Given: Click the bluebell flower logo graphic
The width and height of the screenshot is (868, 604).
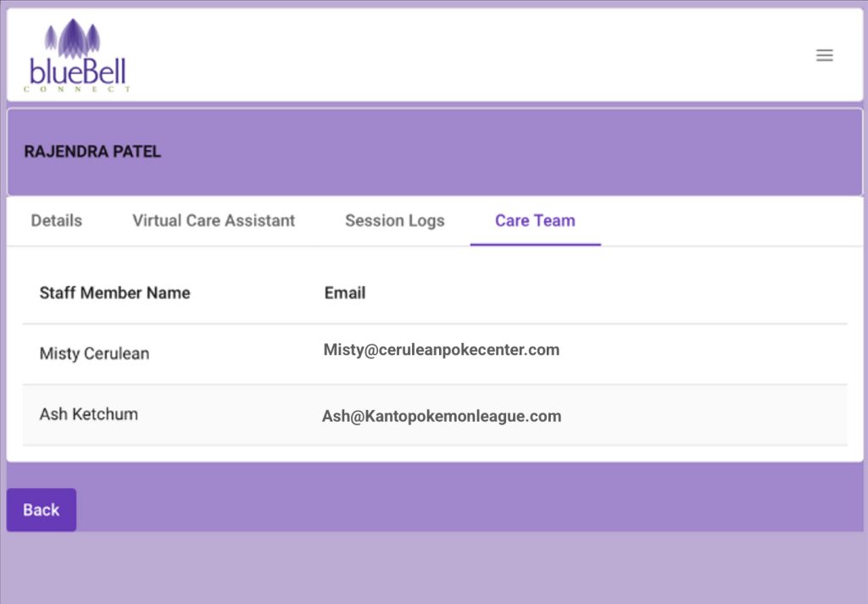Looking at the screenshot, I should point(73,39).
